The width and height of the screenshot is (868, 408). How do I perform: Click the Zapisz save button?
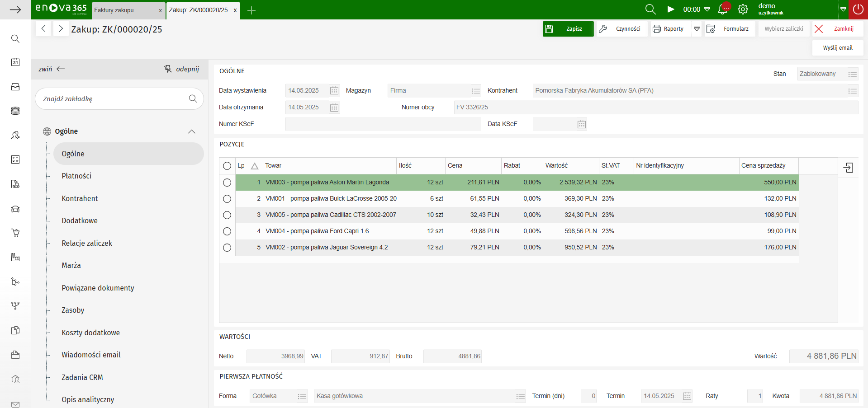coord(568,29)
